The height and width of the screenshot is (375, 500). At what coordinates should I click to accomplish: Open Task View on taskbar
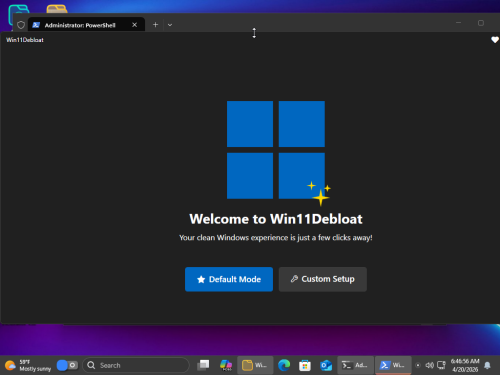pos(203,365)
